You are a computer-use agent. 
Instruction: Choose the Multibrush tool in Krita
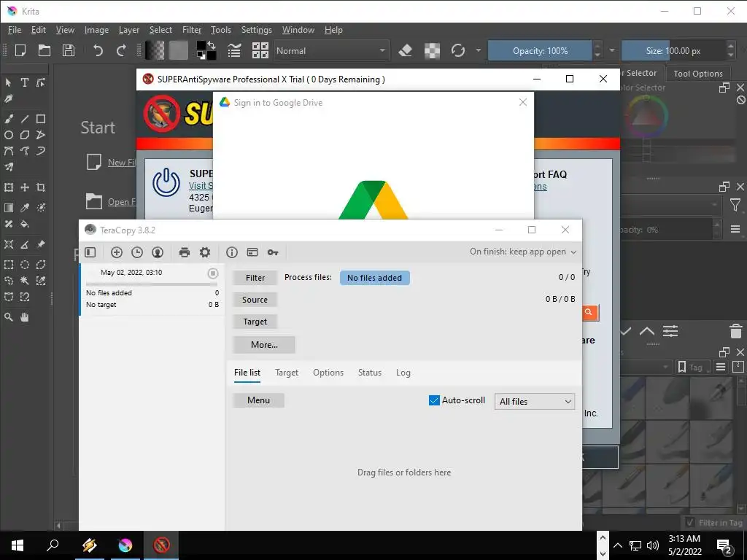click(x=9, y=167)
